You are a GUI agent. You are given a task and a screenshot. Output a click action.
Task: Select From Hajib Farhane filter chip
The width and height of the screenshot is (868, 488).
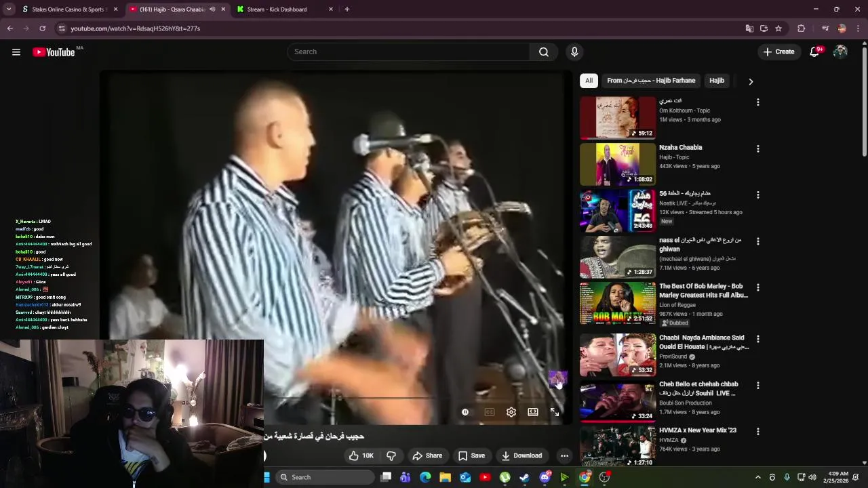click(x=651, y=81)
